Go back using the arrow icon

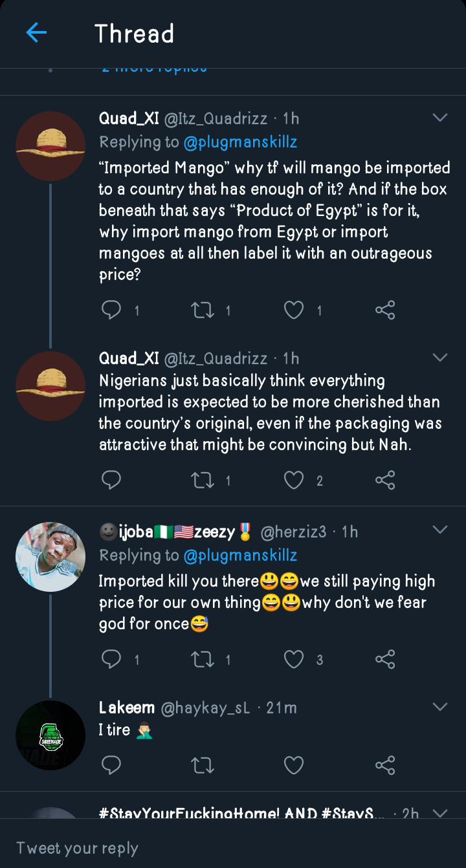tap(36, 33)
